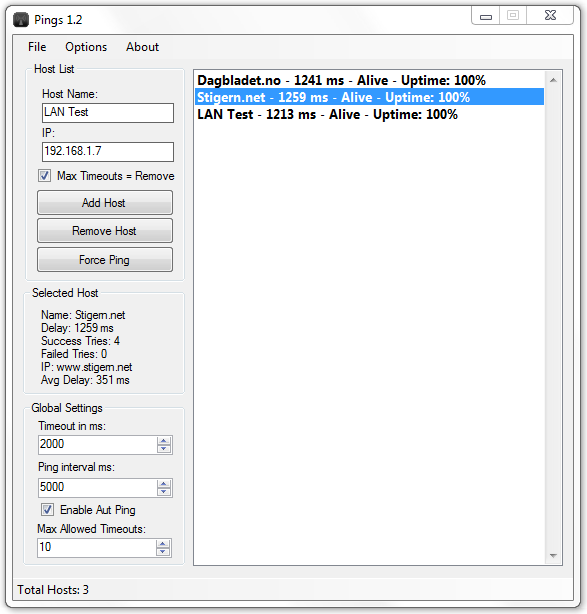Decrease Max Allowed Timeouts value

[163, 552]
